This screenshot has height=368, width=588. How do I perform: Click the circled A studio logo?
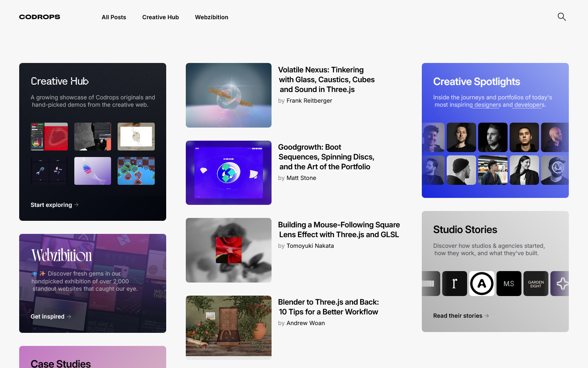[x=482, y=283]
